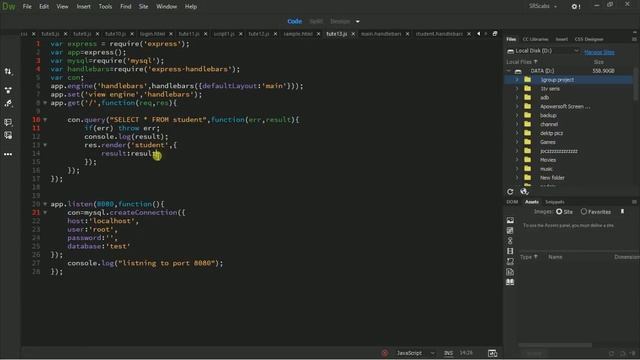Switch to the CC Libraries panel tab
This screenshot has width=640, height=360.
[x=535, y=39]
